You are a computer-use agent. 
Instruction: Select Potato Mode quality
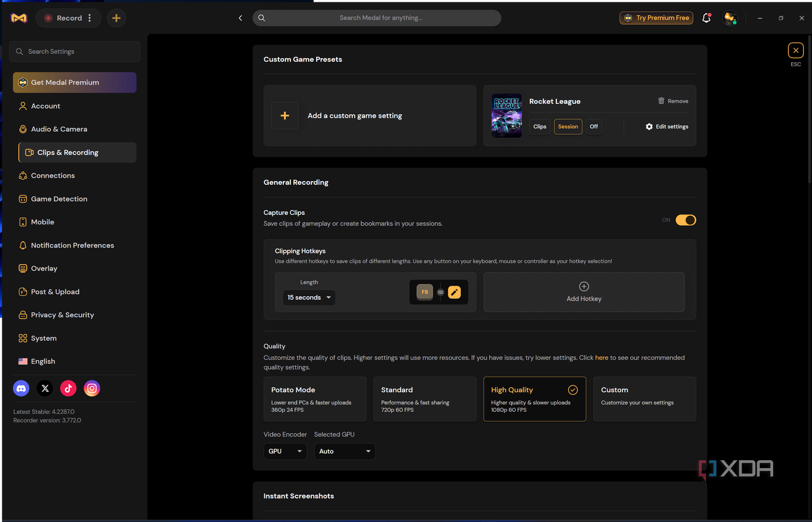(x=315, y=399)
